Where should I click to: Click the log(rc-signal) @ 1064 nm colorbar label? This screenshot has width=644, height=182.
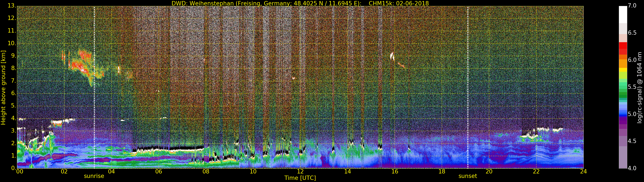[639, 87]
